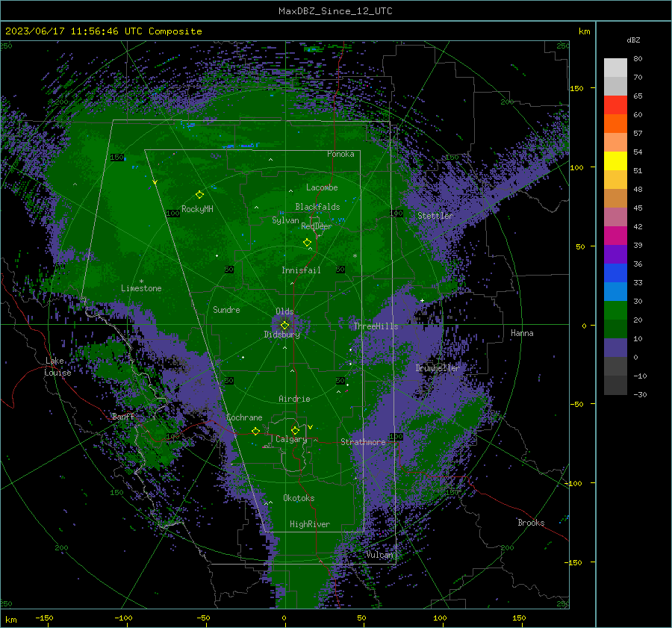Click the 2023/06/17 11:56:46 UTC Composite timestamp
This screenshot has width=672, height=628.
[103, 31]
